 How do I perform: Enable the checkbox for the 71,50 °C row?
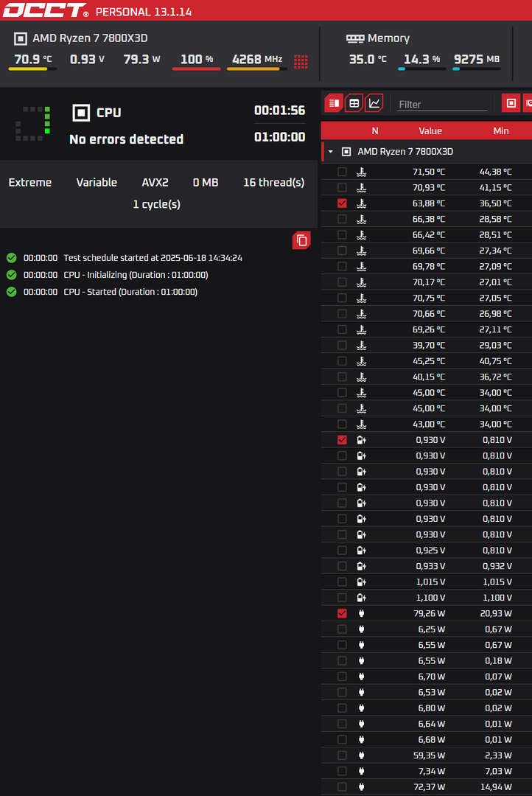(x=342, y=172)
